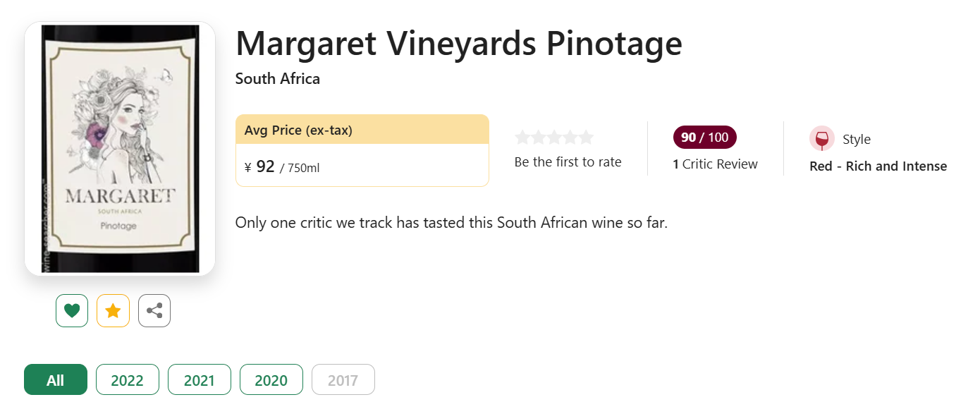Give a five-star rating with the last star

tap(586, 138)
